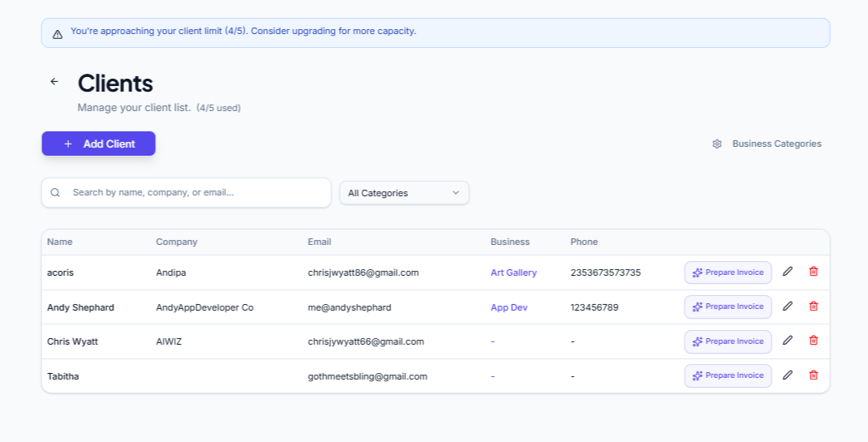Focus the client search input field
The image size is (868, 442).
(195, 193)
